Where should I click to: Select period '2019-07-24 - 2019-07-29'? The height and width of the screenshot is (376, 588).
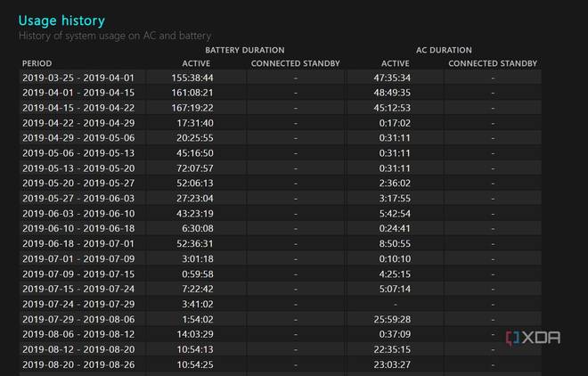[x=78, y=304]
